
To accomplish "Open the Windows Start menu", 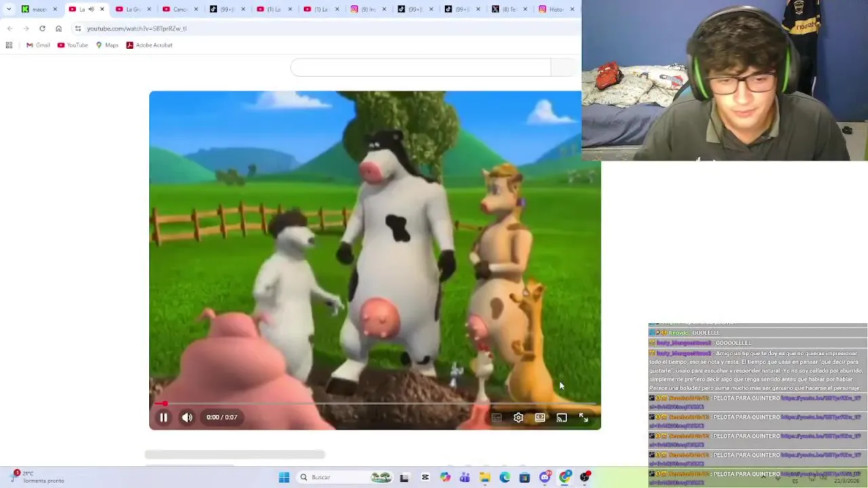I will point(284,477).
